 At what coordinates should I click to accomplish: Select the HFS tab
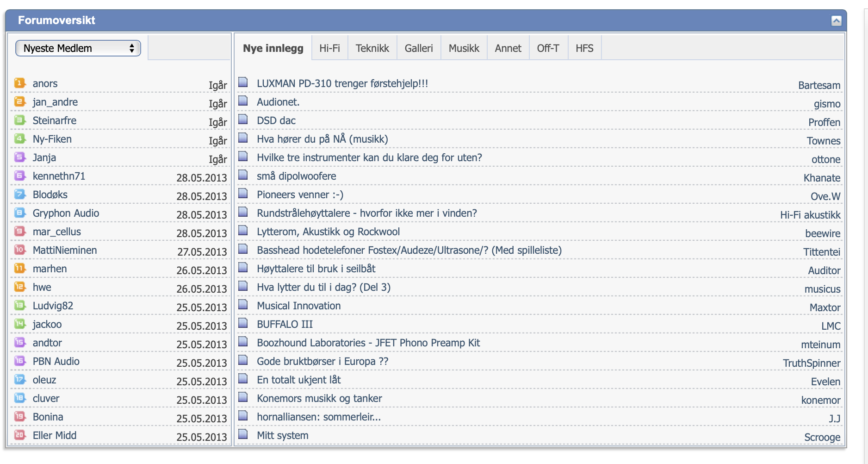tap(584, 48)
